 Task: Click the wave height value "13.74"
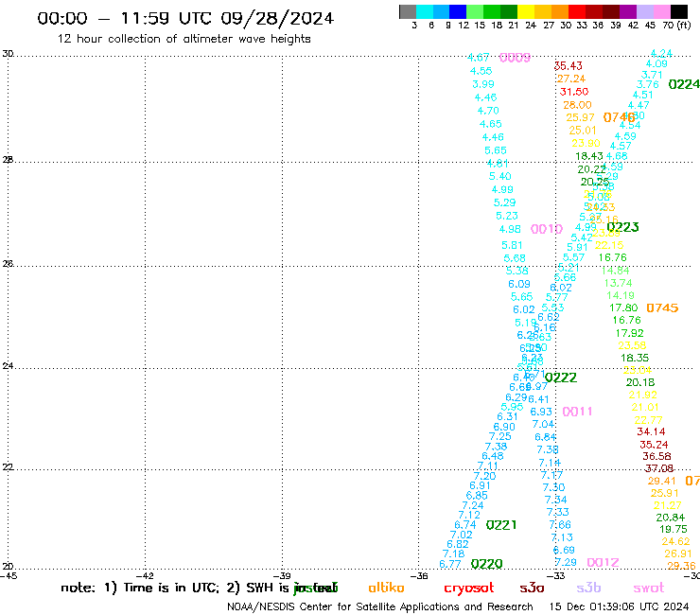[618, 283]
